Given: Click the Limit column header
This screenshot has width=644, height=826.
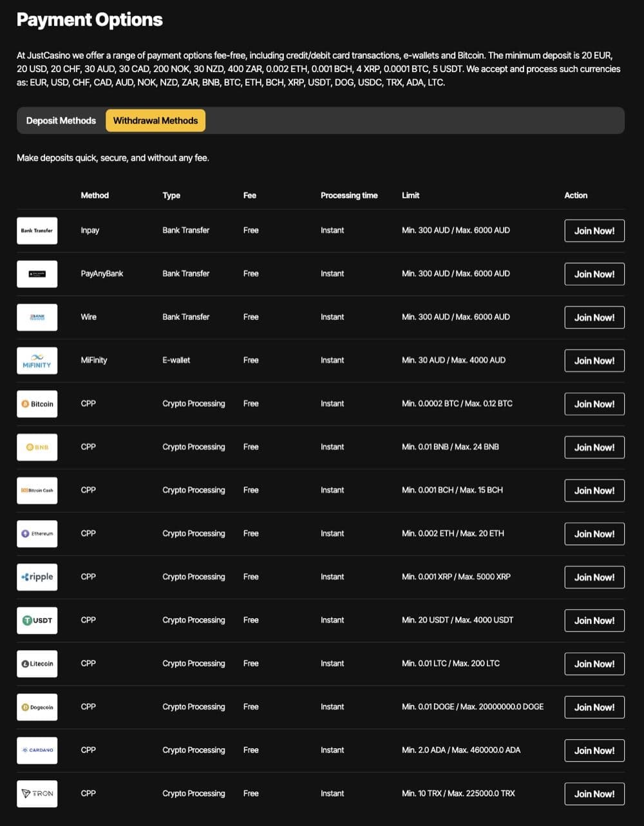Looking at the screenshot, I should [x=410, y=195].
